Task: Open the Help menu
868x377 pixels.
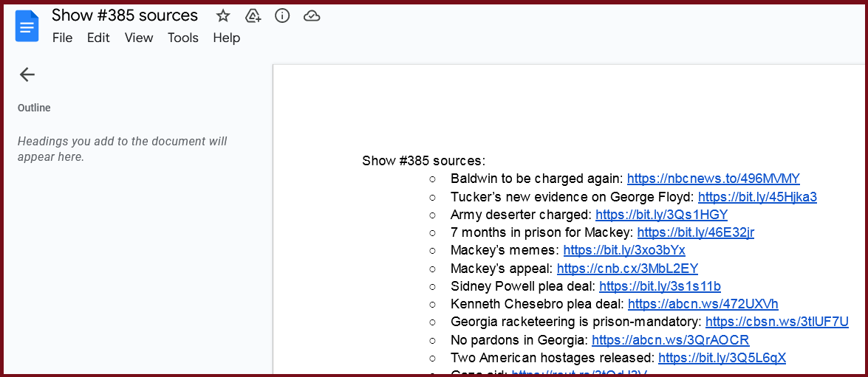Action: pos(227,38)
